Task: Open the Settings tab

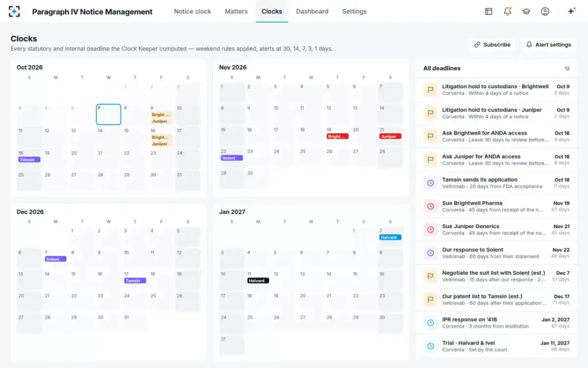Action: click(354, 11)
